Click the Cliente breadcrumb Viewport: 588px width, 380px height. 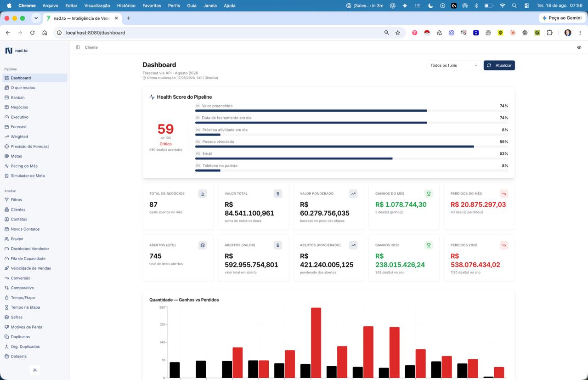[91, 47]
